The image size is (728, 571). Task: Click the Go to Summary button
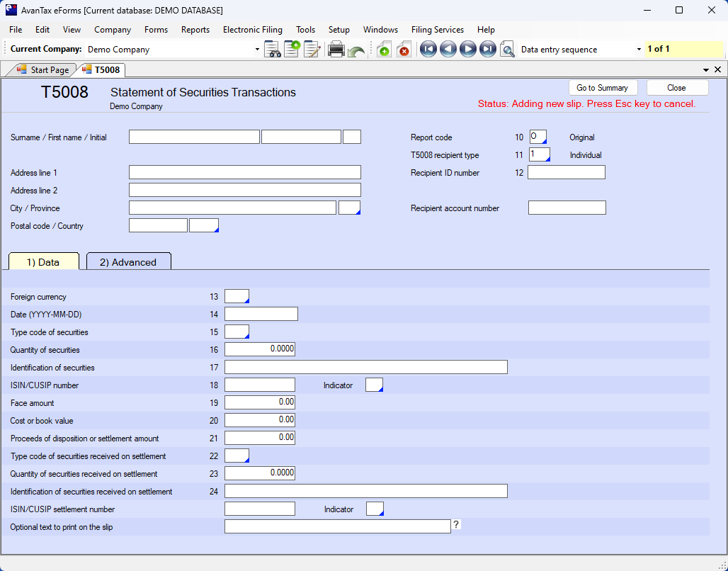point(602,88)
